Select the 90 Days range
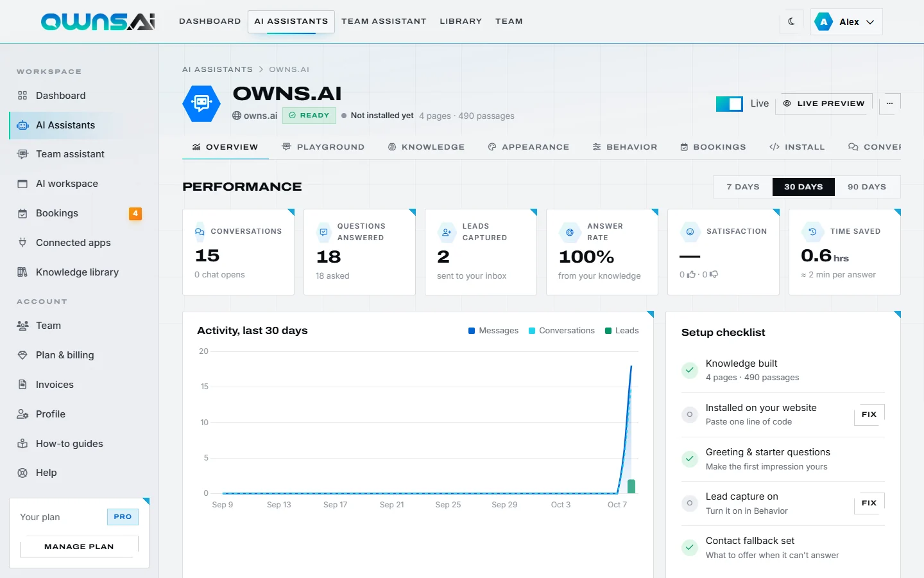This screenshot has width=924, height=578. [x=867, y=187]
